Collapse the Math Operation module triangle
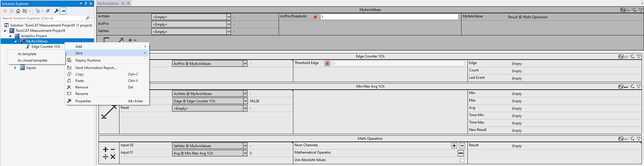The height and width of the screenshot is (166, 644). click(639, 139)
